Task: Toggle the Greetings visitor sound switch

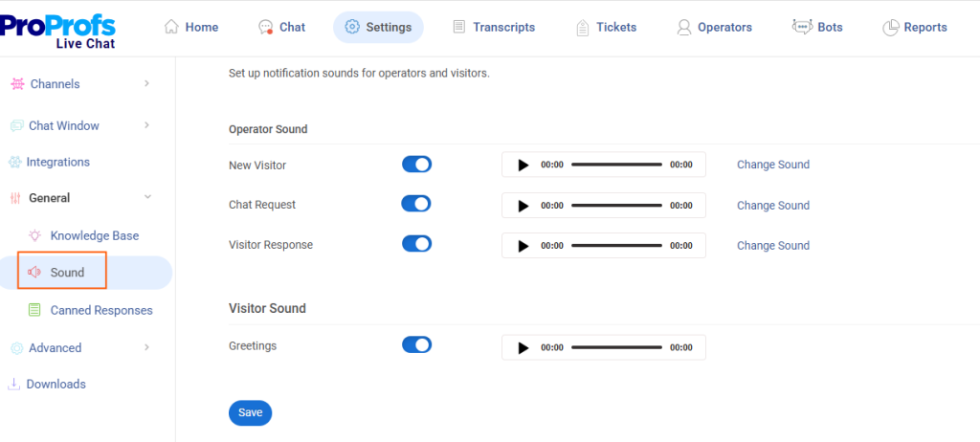Action: point(416,344)
